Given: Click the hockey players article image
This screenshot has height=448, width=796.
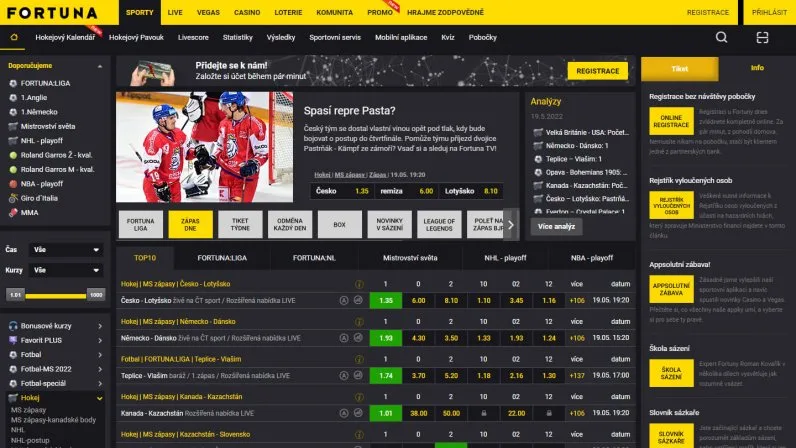Looking at the screenshot, I should point(205,146).
